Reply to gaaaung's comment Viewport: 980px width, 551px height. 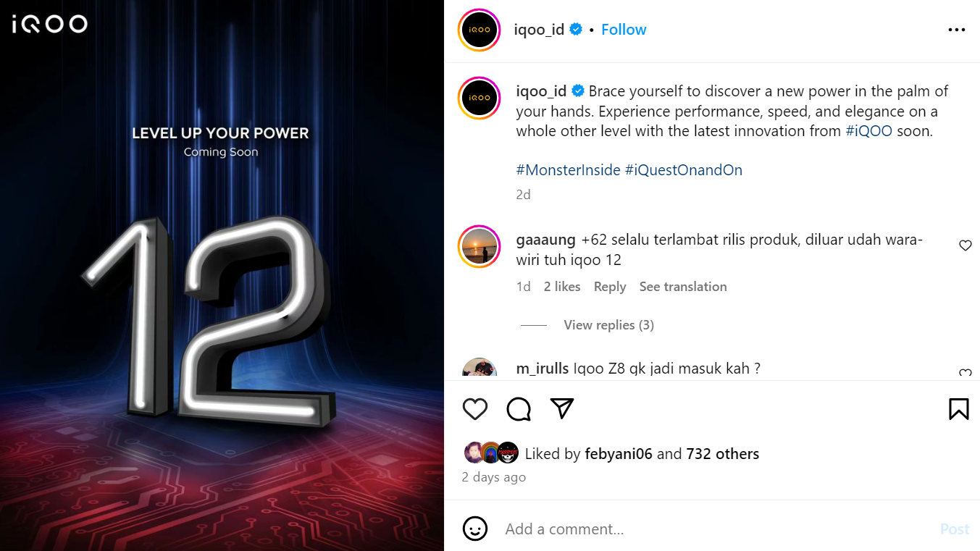[610, 287]
